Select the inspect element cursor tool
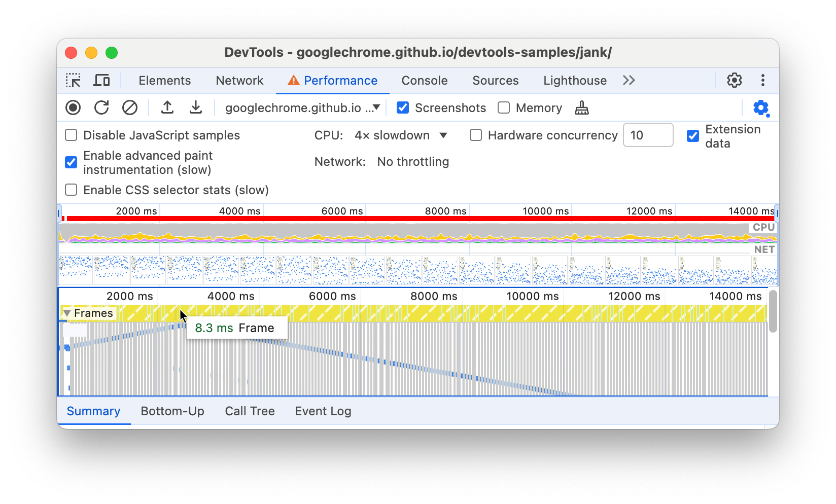 click(x=74, y=80)
